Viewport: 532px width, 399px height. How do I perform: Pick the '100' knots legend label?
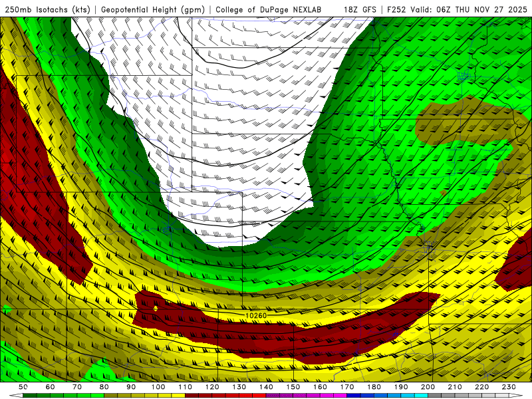point(158,387)
